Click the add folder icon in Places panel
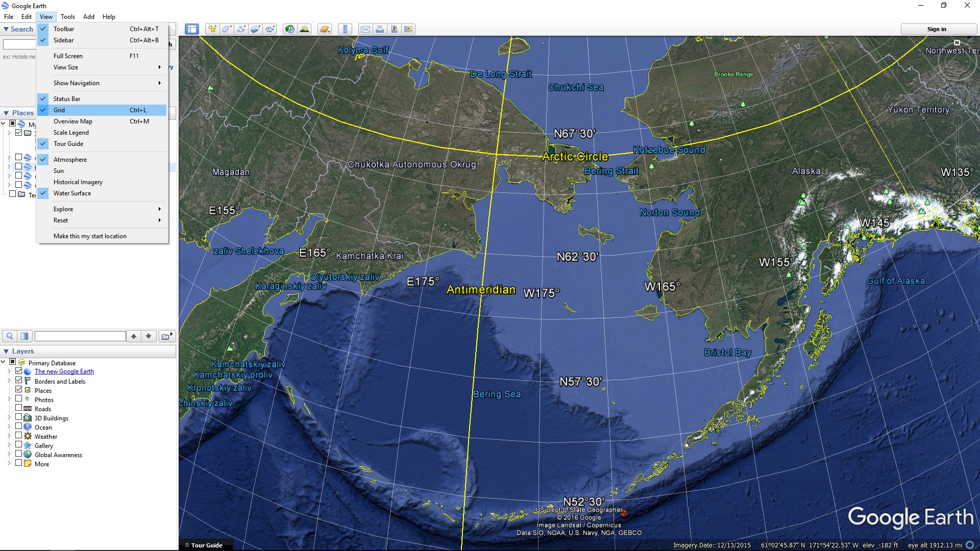Screen dimensions: 980x551 tap(166, 336)
